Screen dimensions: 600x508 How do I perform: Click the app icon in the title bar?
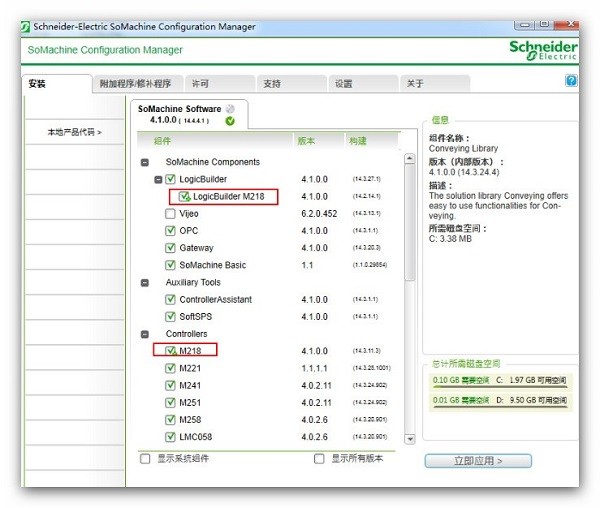(x=25, y=27)
